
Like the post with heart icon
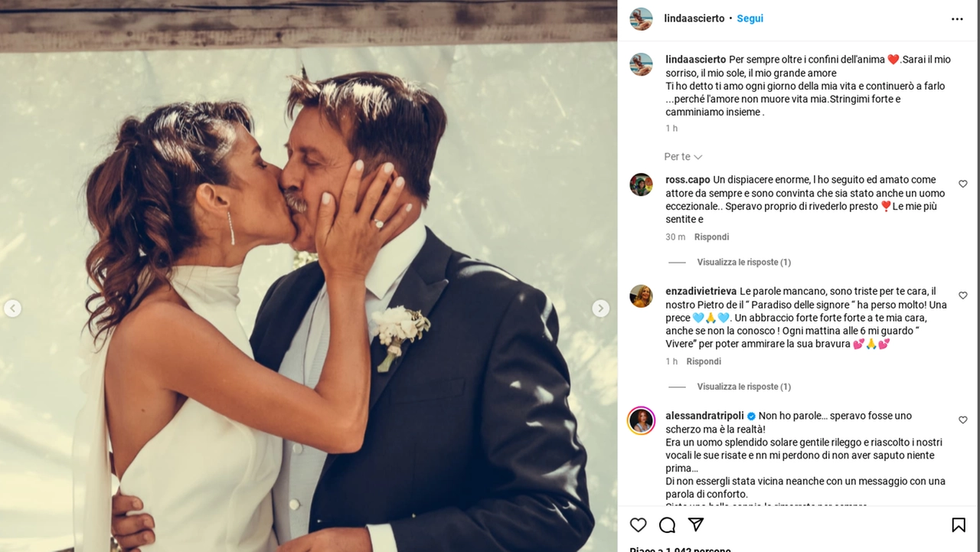click(x=638, y=524)
